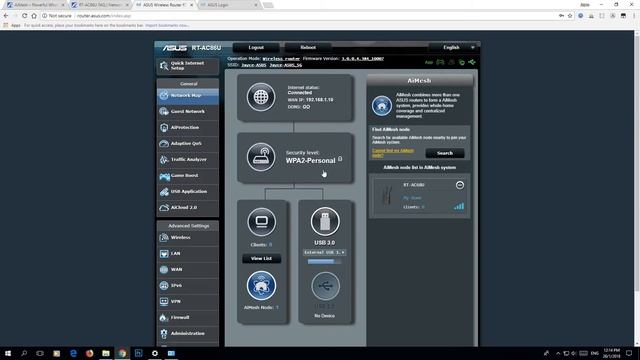The image size is (640, 360).
Task: Click the USB 3.0 drive icon
Action: tap(325, 222)
